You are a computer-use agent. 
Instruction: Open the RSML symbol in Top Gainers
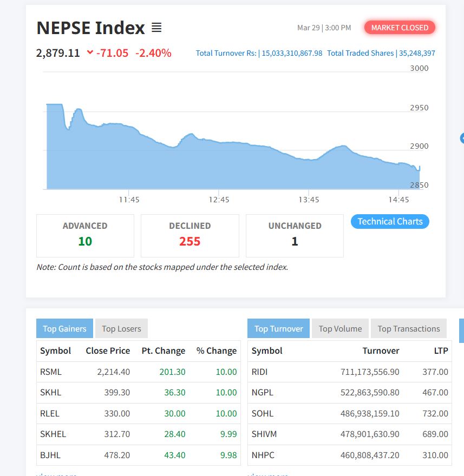pyautogui.click(x=51, y=372)
